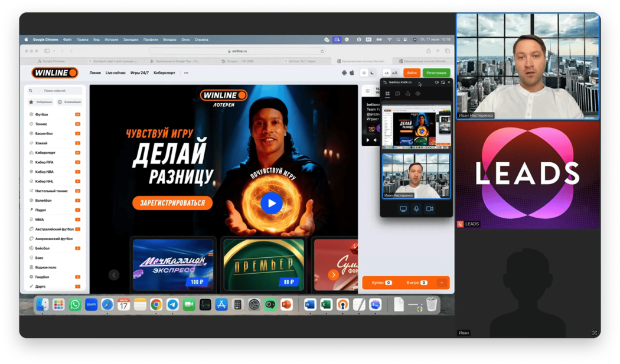Image resolution: width=620 pixels, height=364 pixels.
Task: Open PowerPoint from the dock
Action: coord(286,304)
